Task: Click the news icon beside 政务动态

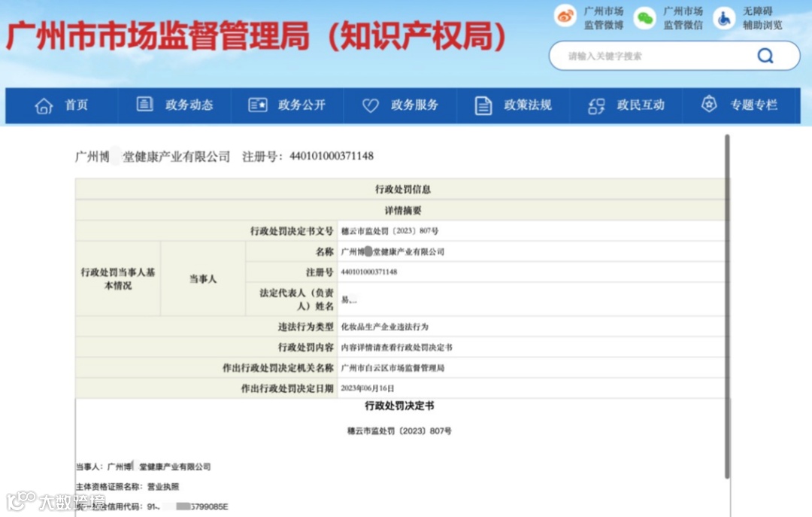Action: (x=144, y=105)
